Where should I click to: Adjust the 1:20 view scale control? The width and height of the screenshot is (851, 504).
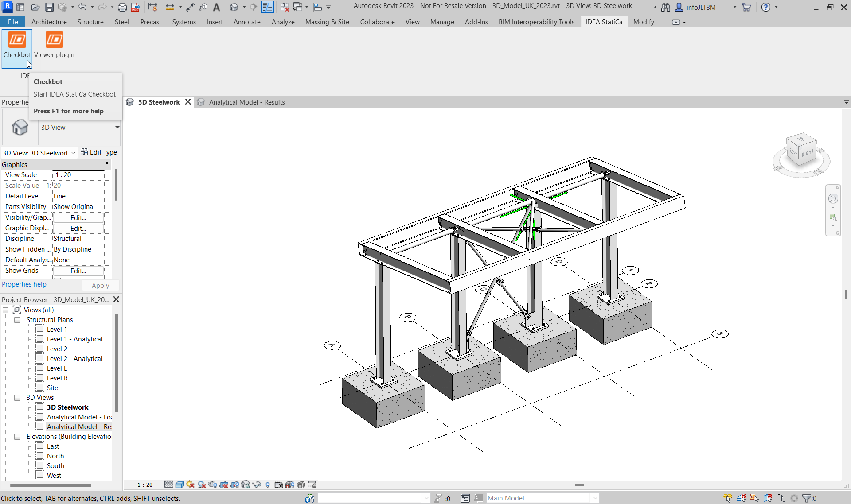tap(78, 174)
